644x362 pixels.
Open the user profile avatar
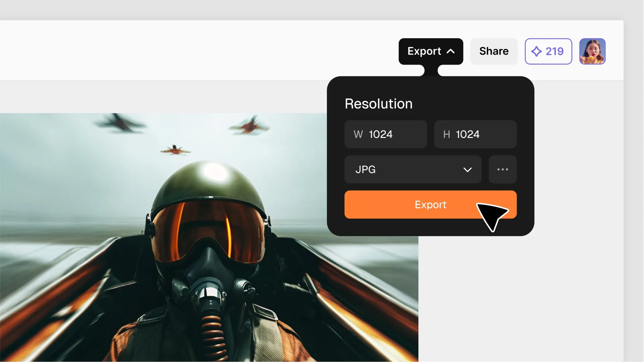(592, 51)
